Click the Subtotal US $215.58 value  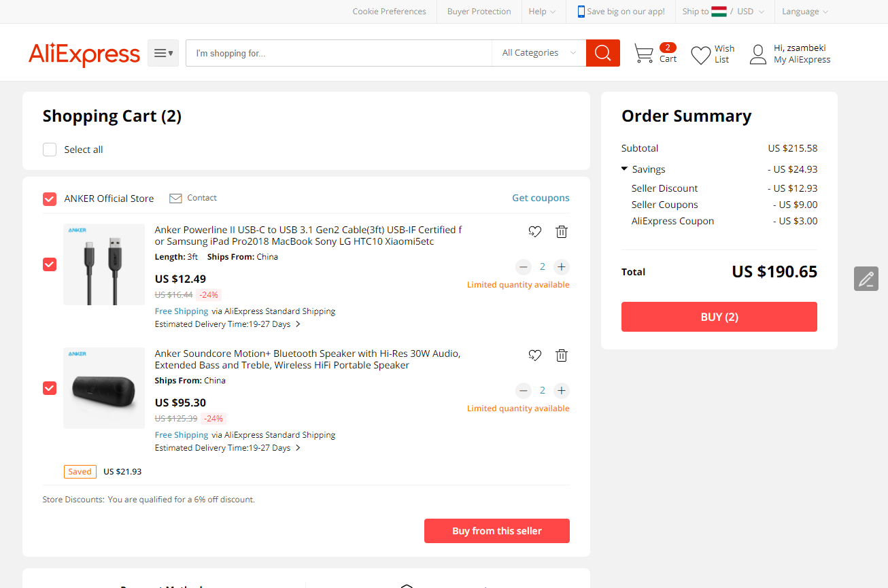pyautogui.click(x=793, y=148)
